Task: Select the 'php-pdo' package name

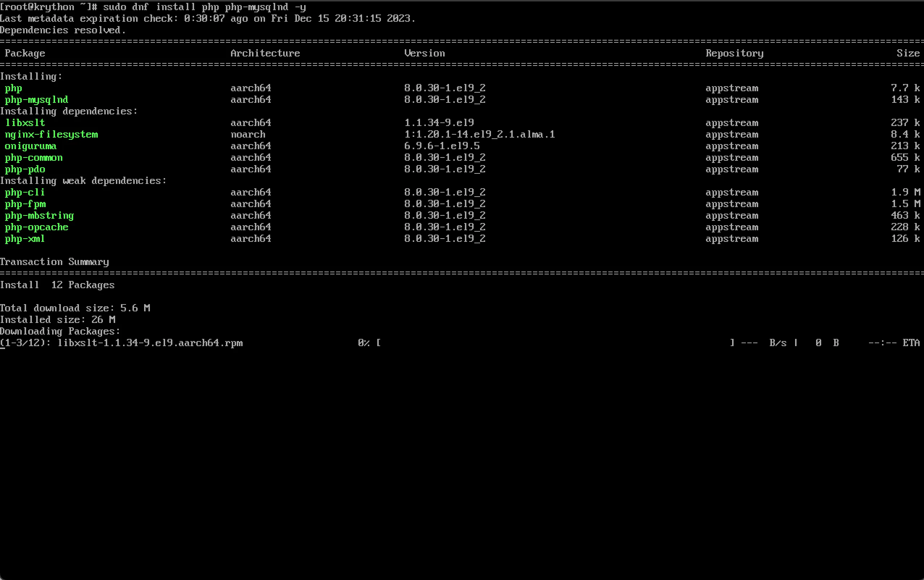Action: pos(25,169)
